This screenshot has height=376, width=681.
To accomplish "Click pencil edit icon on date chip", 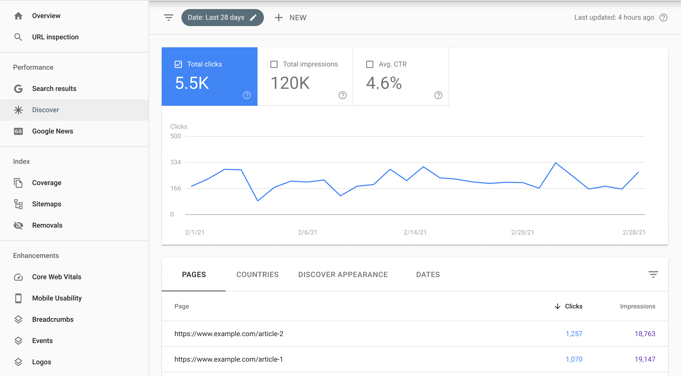I will coord(254,18).
